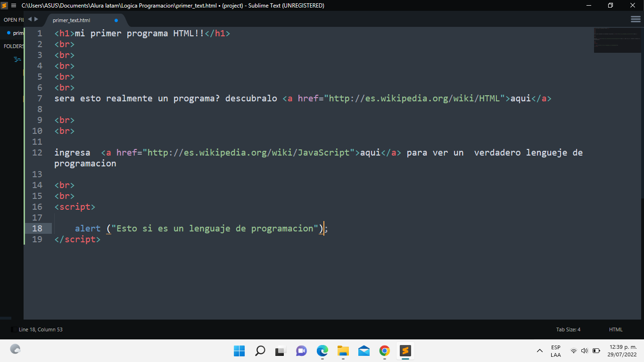Click Line 18, Column 53 in status bar

[x=41, y=329]
